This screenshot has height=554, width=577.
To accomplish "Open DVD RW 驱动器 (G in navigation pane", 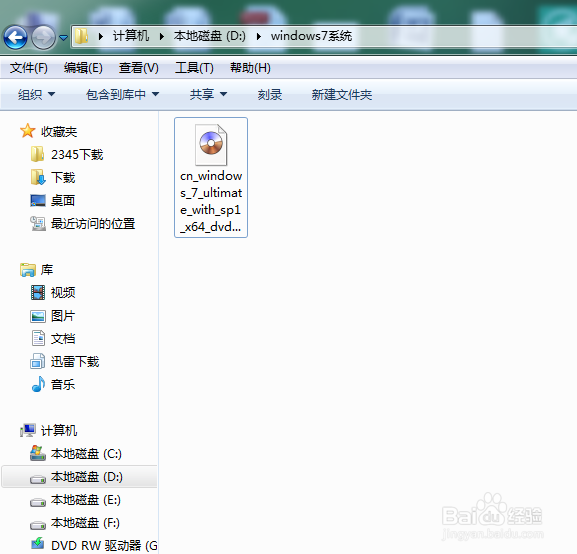I will click(105, 546).
